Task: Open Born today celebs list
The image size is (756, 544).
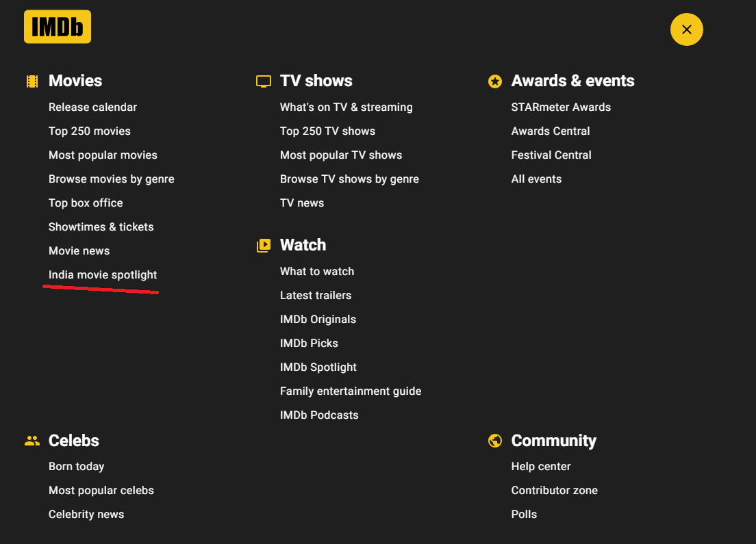Action: pos(76,467)
